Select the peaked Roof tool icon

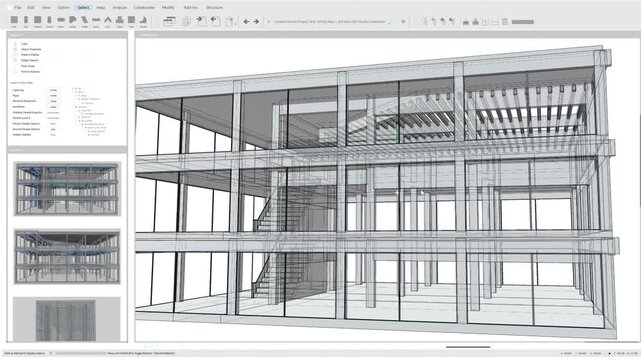108,20
